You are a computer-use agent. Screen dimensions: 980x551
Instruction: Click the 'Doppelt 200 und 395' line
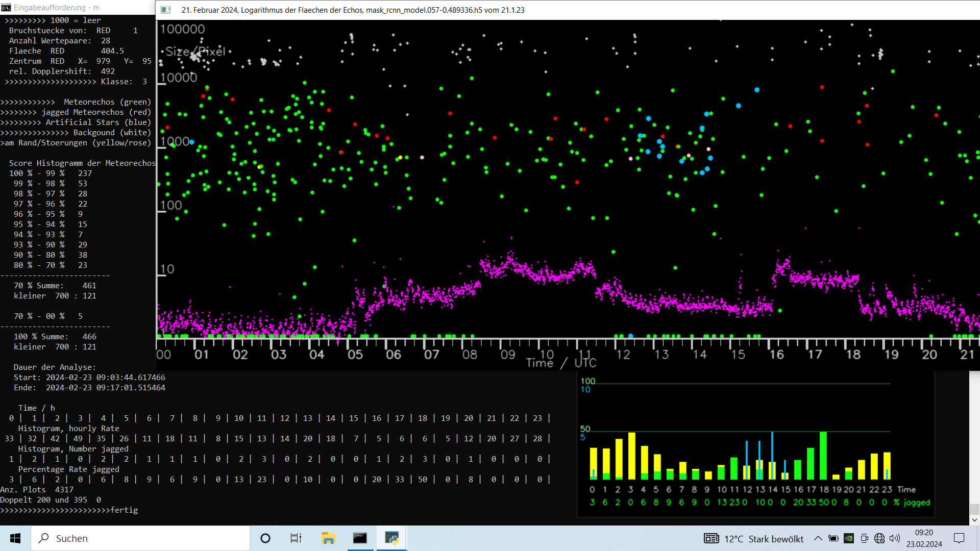pyautogui.click(x=51, y=500)
